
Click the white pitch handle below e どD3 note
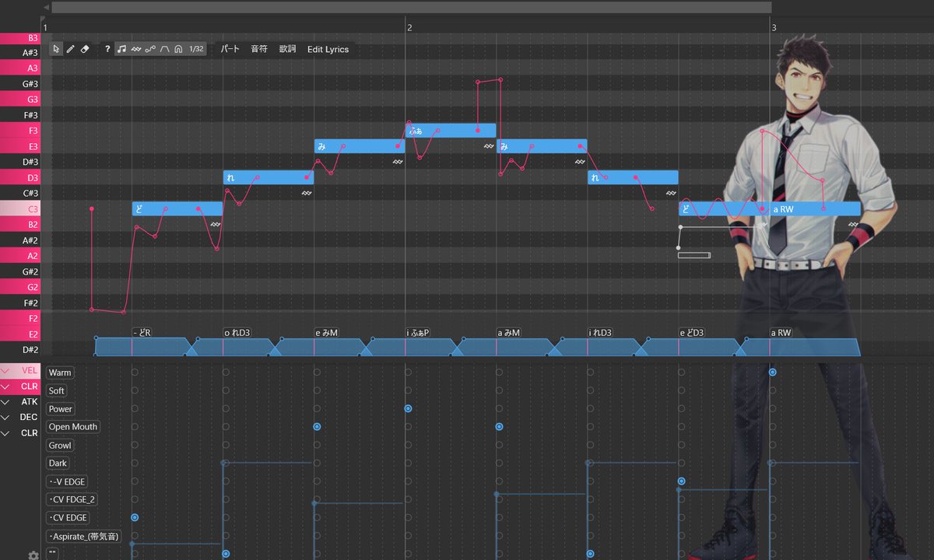(680, 227)
